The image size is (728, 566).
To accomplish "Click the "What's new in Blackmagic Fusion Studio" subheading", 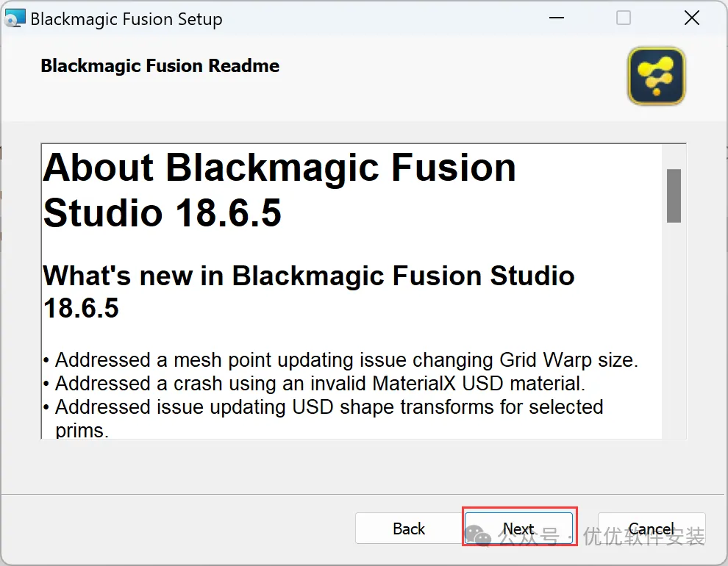I will pos(309,276).
